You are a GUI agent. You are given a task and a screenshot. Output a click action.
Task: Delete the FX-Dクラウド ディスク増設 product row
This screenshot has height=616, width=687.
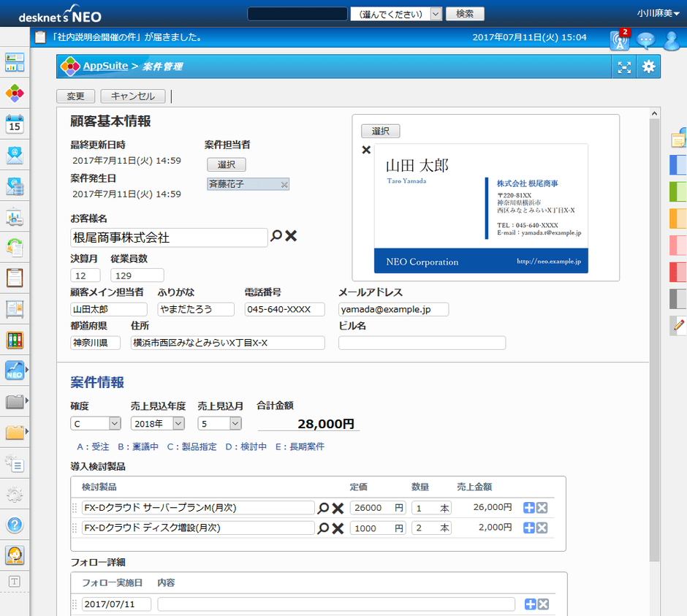(x=542, y=528)
